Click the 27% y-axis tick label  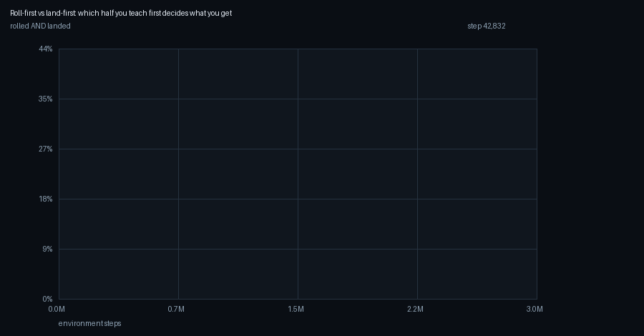pyautogui.click(x=46, y=149)
